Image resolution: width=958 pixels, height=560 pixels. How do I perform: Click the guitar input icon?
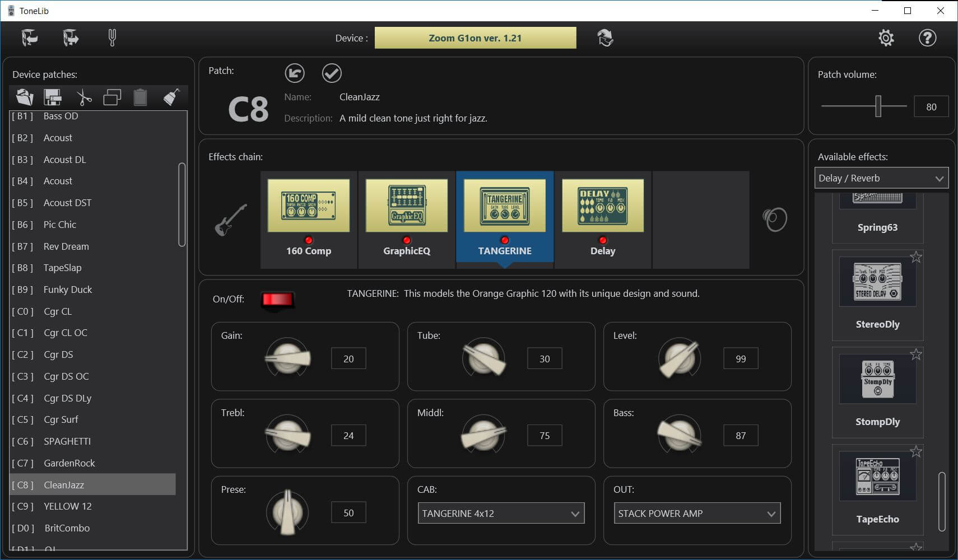(231, 220)
